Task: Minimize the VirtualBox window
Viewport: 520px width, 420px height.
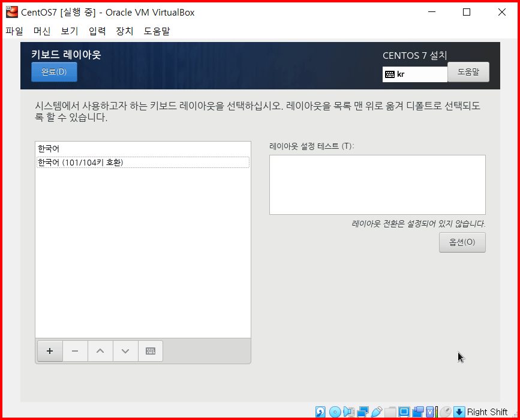Action: tap(432, 12)
